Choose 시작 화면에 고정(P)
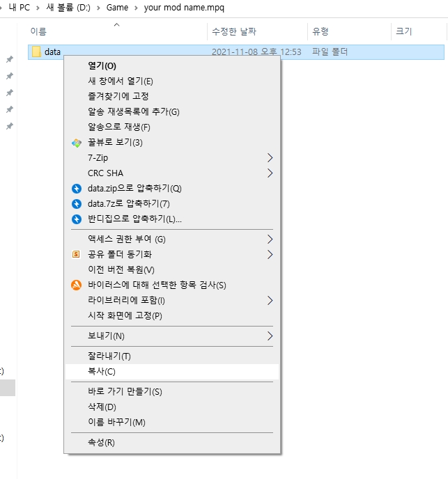The height and width of the screenshot is (479, 448). (x=172, y=315)
